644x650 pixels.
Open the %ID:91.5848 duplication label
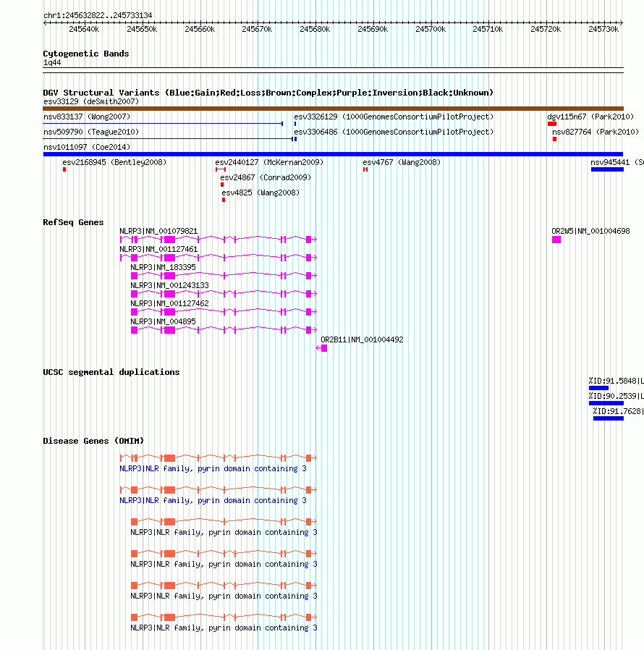(x=617, y=381)
